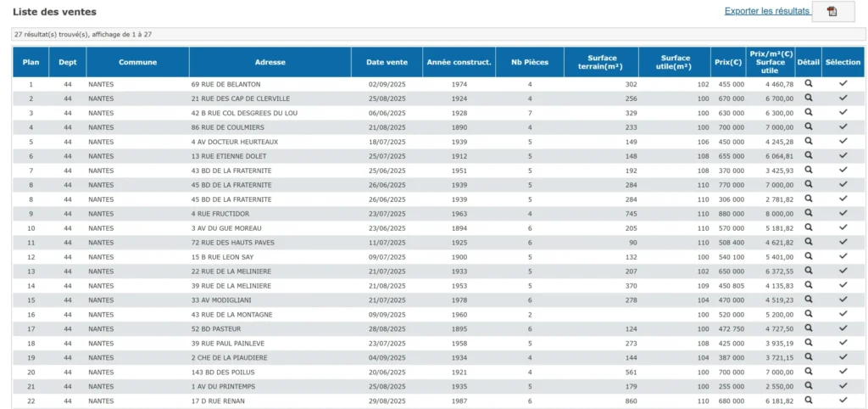The image size is (868, 409).
Task: Open detail magnifier for 86 RUE DE COULMIERS
Action: point(809,127)
